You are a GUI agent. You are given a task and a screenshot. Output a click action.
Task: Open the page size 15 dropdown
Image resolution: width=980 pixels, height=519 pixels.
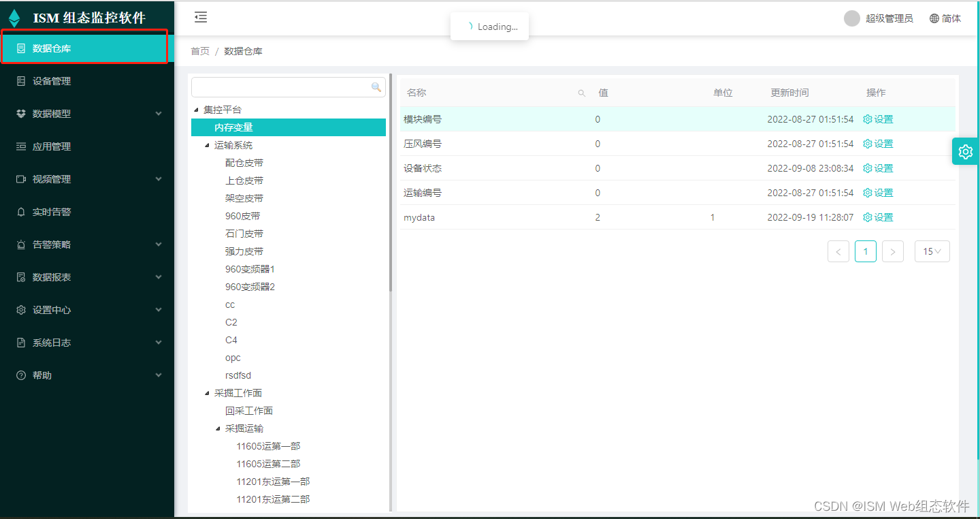click(x=932, y=251)
